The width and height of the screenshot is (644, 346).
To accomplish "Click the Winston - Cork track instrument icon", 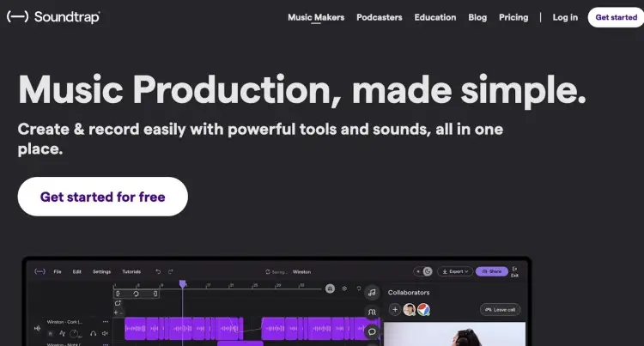I will coord(38,328).
